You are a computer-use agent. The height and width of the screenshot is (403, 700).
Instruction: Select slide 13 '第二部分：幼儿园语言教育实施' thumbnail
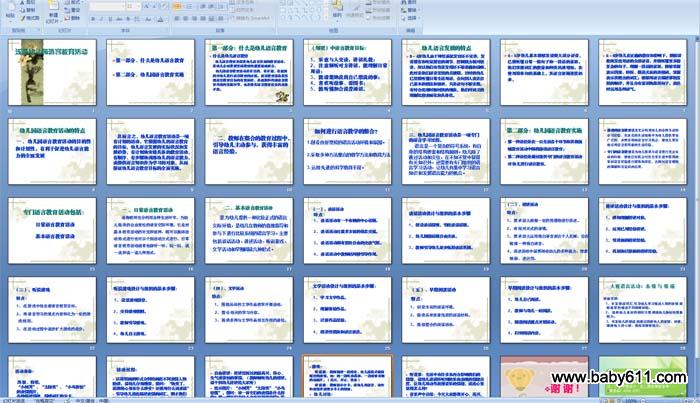click(544, 151)
